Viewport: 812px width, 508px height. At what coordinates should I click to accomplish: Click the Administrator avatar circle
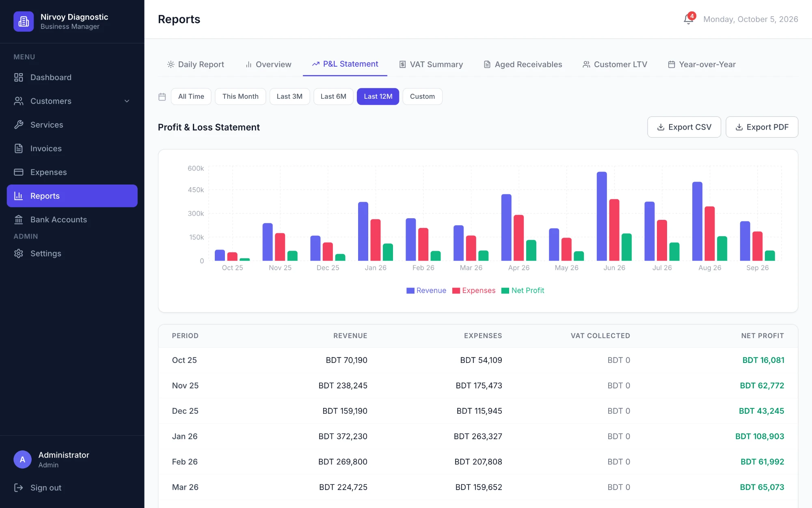tap(23, 459)
